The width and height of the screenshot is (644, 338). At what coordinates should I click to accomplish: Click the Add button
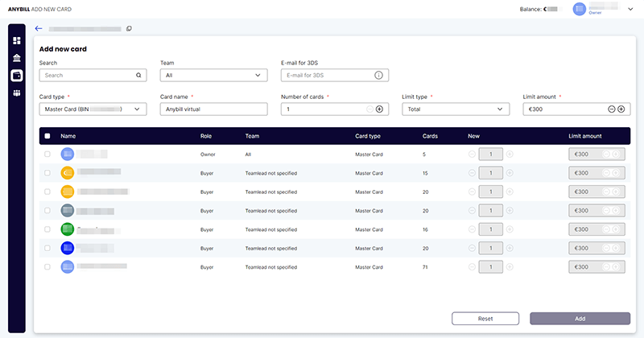580,319
